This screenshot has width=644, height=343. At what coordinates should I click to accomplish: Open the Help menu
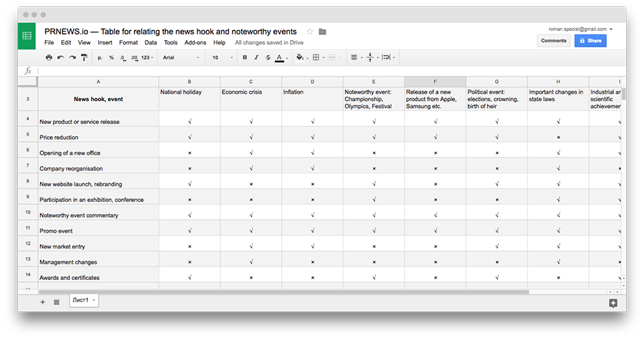pyautogui.click(x=220, y=43)
